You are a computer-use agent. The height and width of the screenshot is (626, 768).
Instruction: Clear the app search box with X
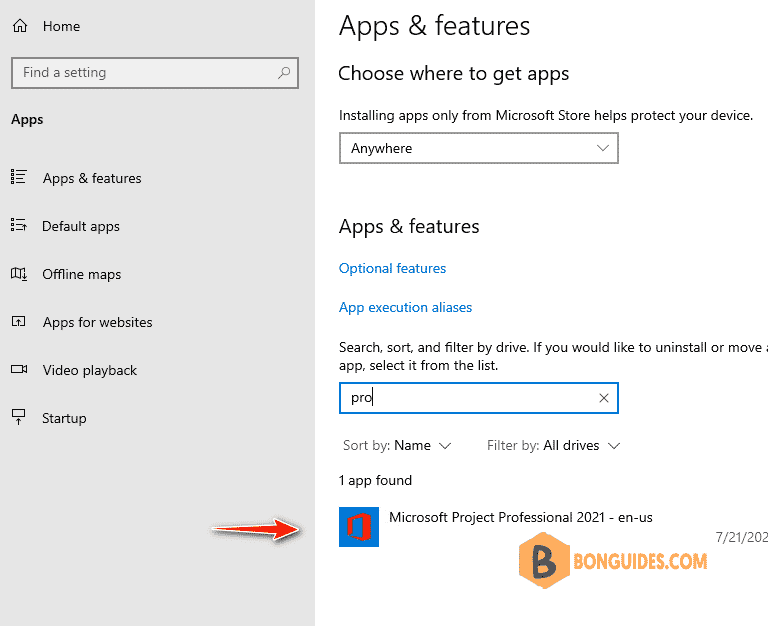point(603,398)
